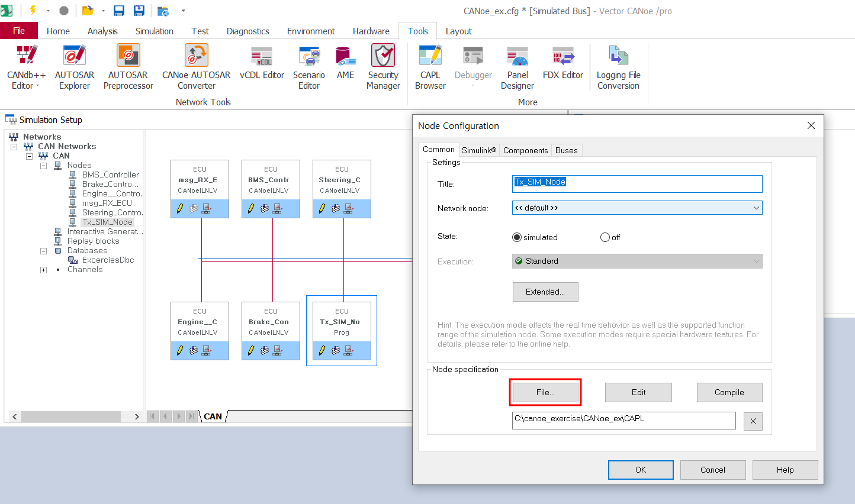This screenshot has width=855, height=504.
Task: Switch to Components tab in Node Configuration
Action: pos(526,150)
